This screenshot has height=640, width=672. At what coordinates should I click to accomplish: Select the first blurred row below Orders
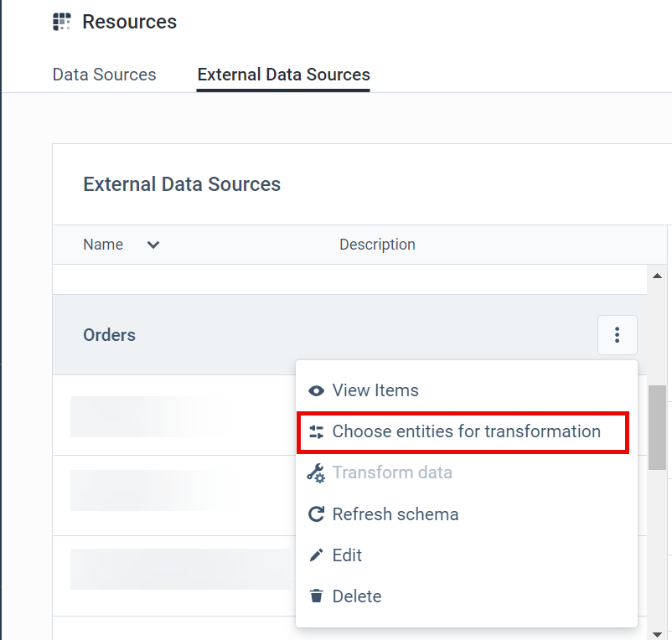pos(151,416)
